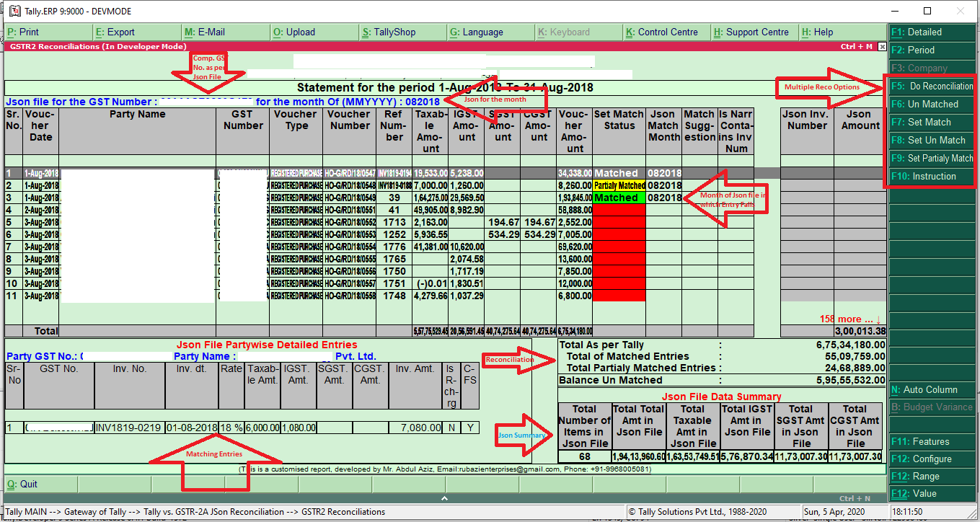Click F6: Un Matched button
This screenshot has height=522, width=980.
(932, 105)
